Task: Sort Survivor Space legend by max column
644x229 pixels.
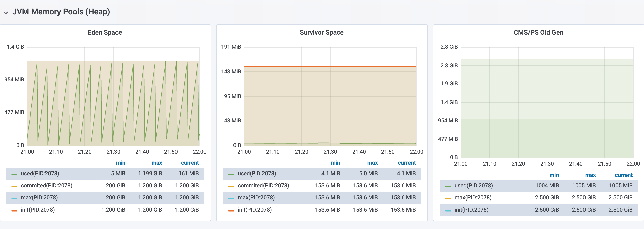Action: 372,163
